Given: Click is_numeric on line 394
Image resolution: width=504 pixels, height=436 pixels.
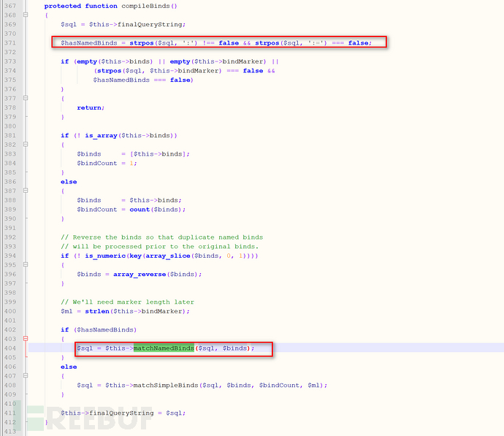Looking at the screenshot, I should (105, 256).
